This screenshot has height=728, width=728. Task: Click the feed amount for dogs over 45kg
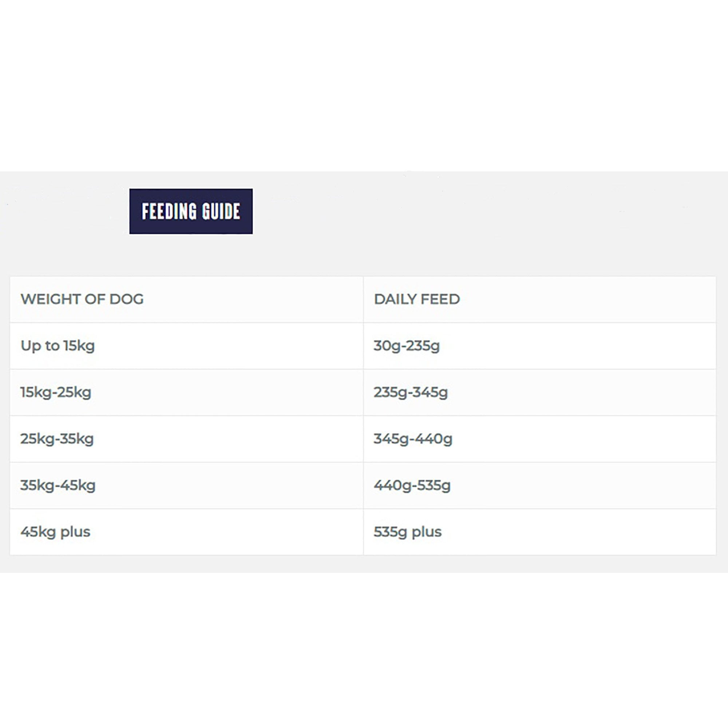(408, 532)
